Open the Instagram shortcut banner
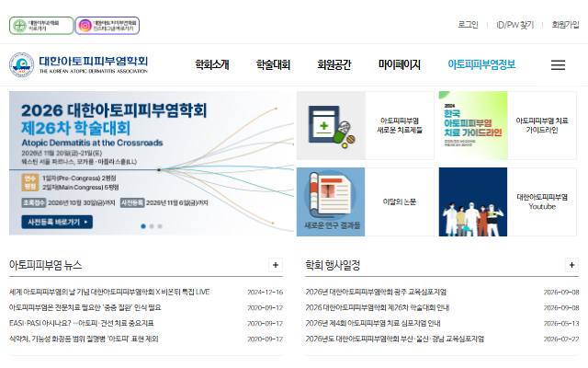This screenshot has height=368, width=588. coord(107,26)
